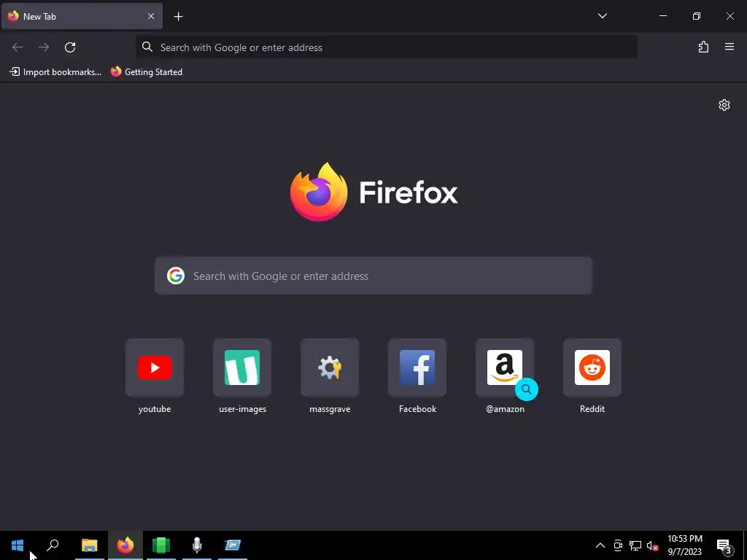
Task: Open the user-images shortcut tile
Action: (242, 367)
